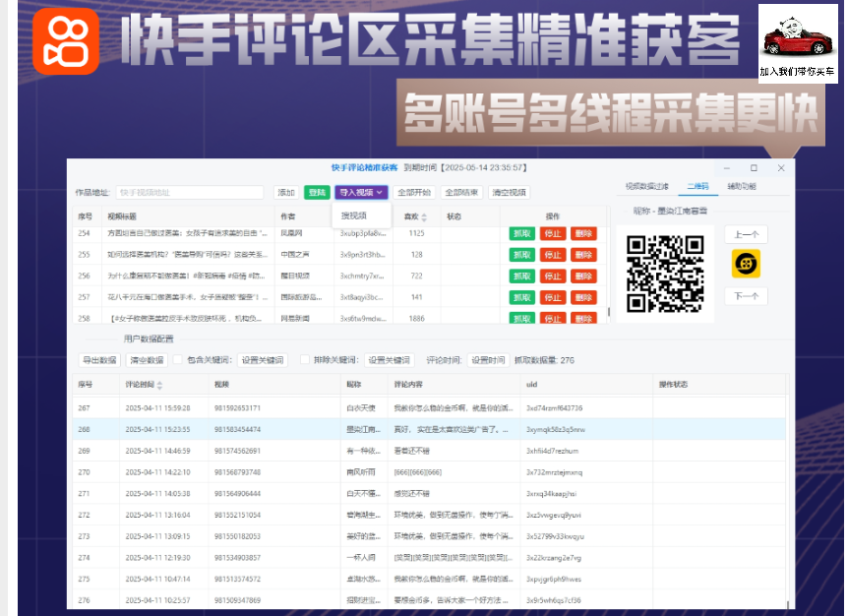
Task: Click 抓取 for row 256
Action: pos(522,277)
